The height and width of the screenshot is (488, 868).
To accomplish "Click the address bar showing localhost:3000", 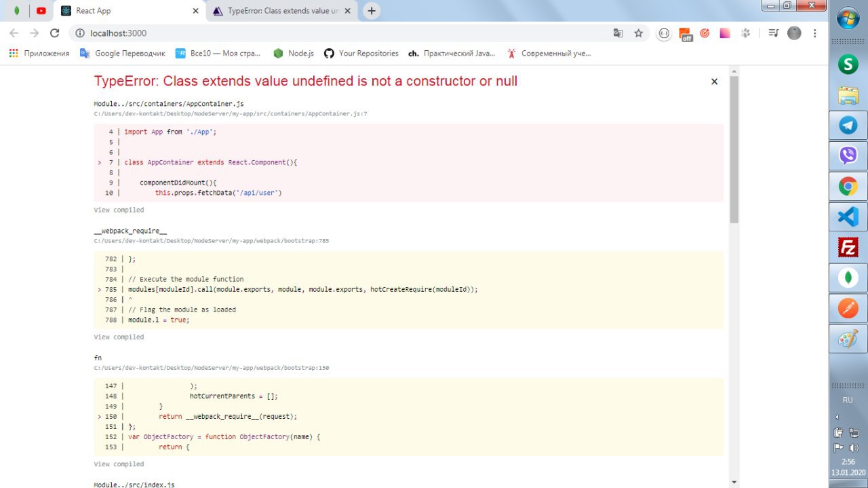I will pos(339,33).
